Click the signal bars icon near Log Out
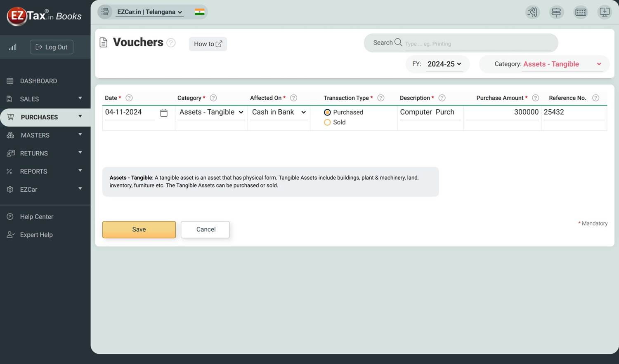619x364 pixels. pos(13,47)
